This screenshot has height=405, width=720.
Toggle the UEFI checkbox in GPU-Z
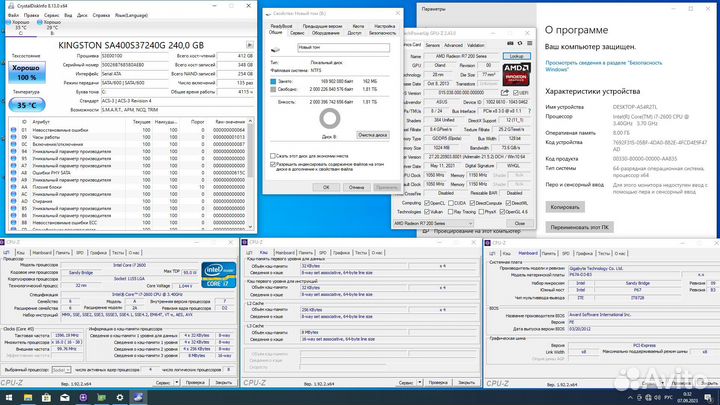click(516, 93)
